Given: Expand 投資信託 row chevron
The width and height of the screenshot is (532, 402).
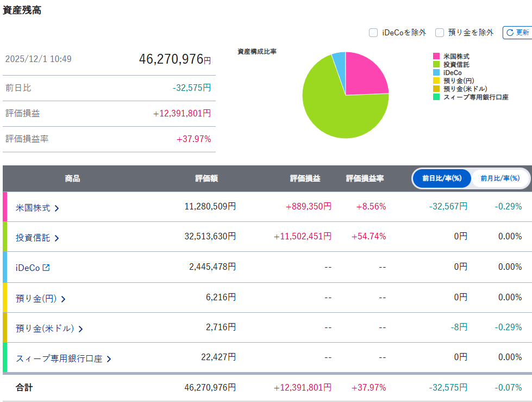Looking at the screenshot, I should 57,238.
